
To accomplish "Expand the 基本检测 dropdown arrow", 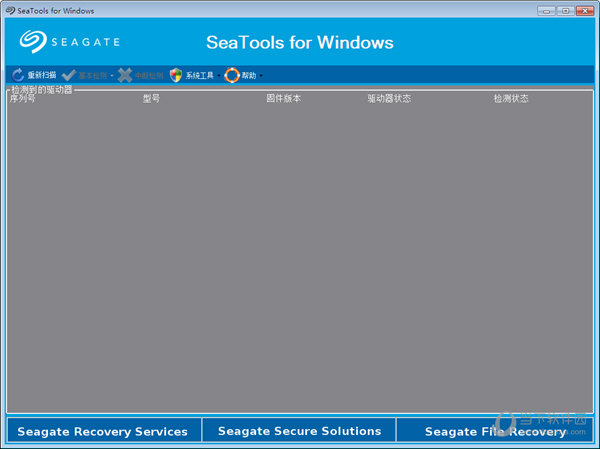I will click(112, 76).
